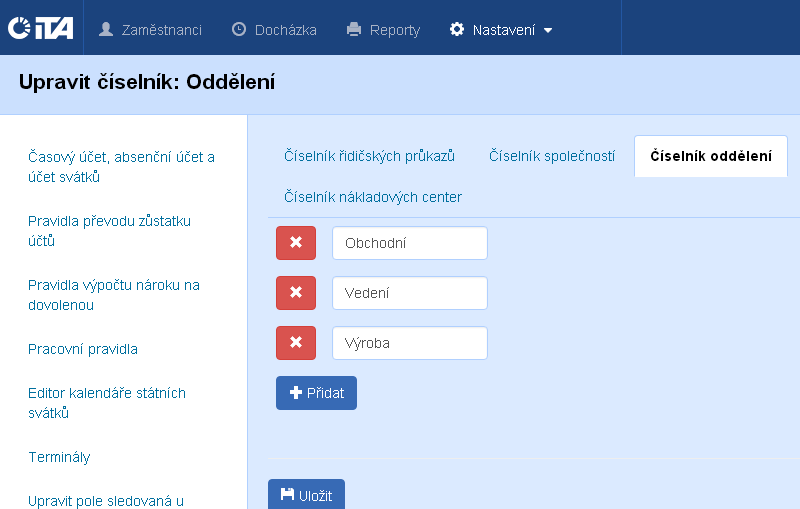
Task: Delete the Obchodní department entry
Action: click(295, 243)
